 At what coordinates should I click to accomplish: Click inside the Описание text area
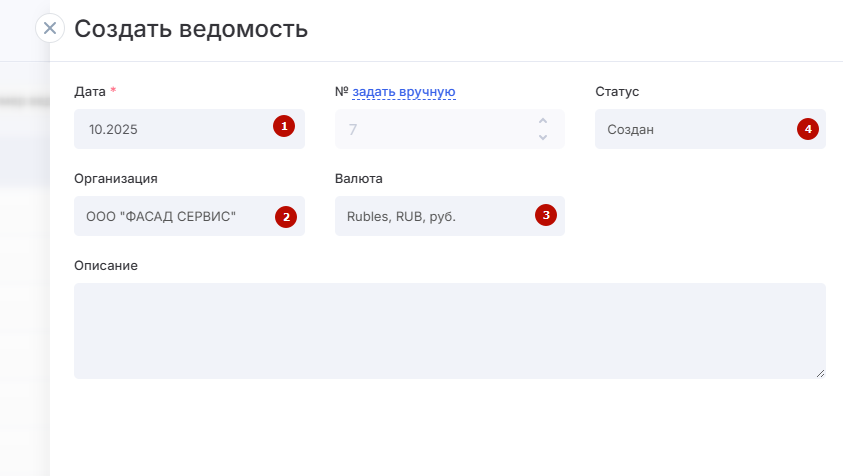(x=449, y=330)
